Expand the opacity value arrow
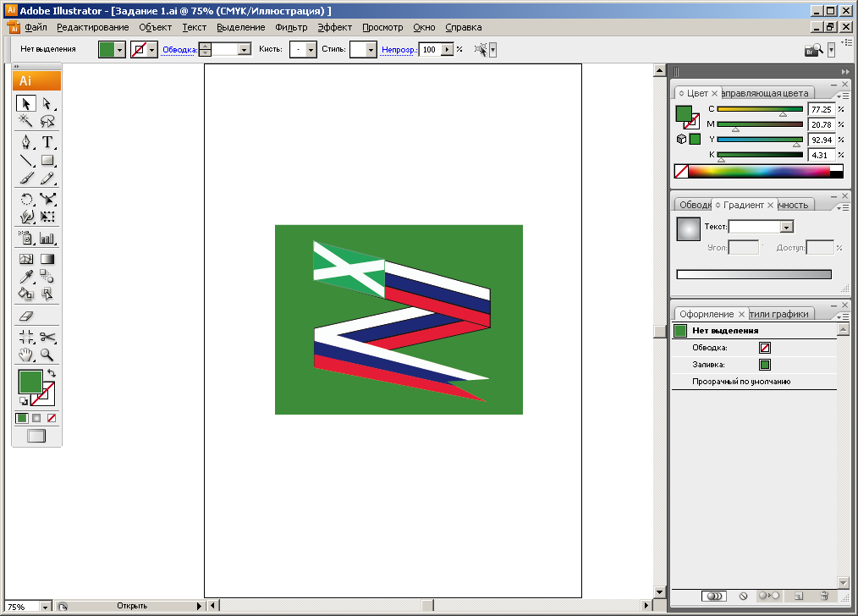The image size is (858, 616). point(448,50)
